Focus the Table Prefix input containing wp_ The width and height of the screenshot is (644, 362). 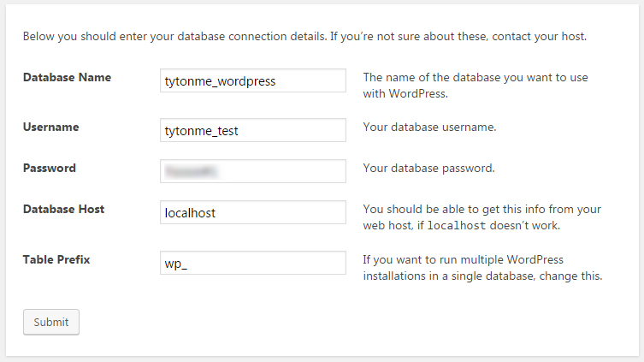252,263
